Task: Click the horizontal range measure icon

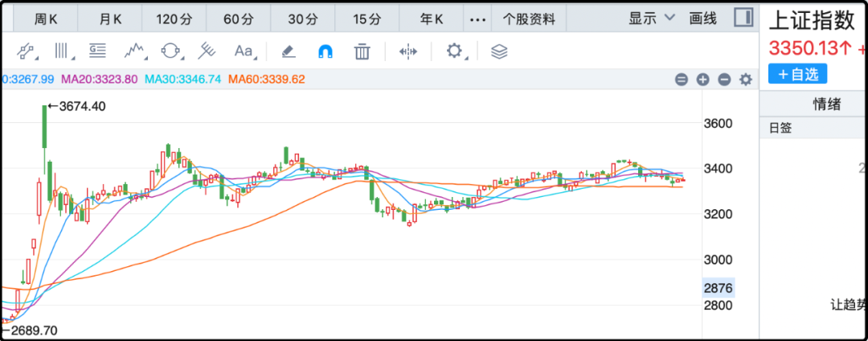Action: pyautogui.click(x=408, y=51)
